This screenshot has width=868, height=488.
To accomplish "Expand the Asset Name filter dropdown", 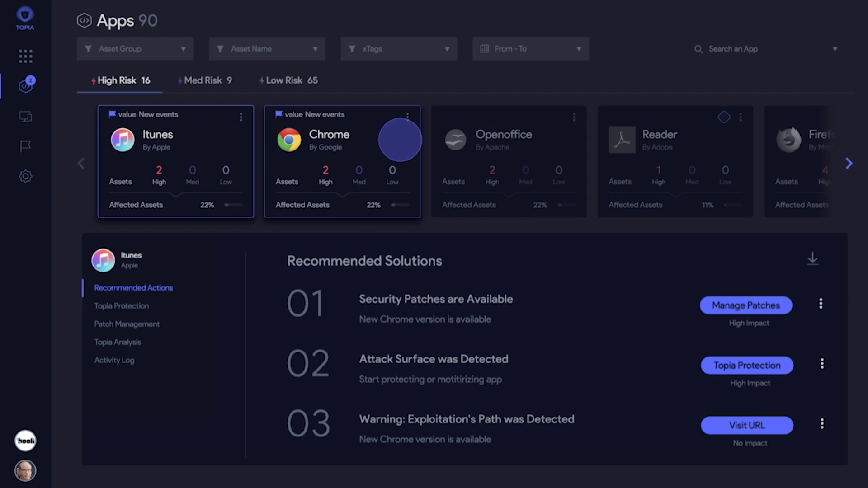I will (x=267, y=49).
